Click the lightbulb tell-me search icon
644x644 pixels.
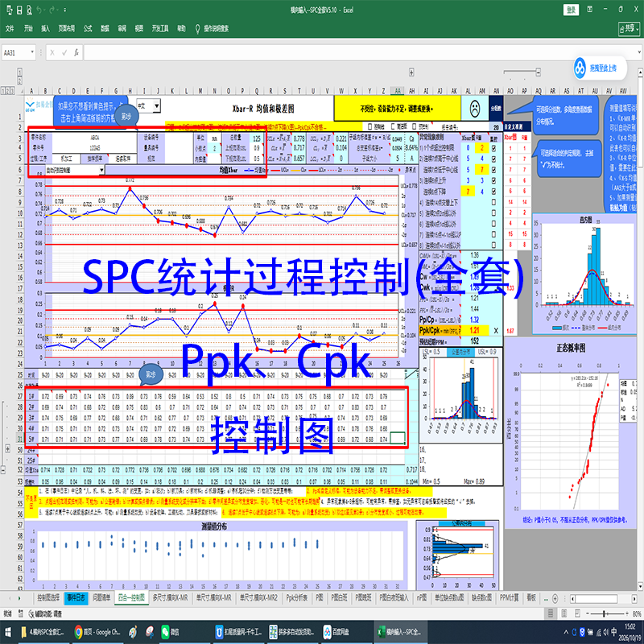coord(197,28)
